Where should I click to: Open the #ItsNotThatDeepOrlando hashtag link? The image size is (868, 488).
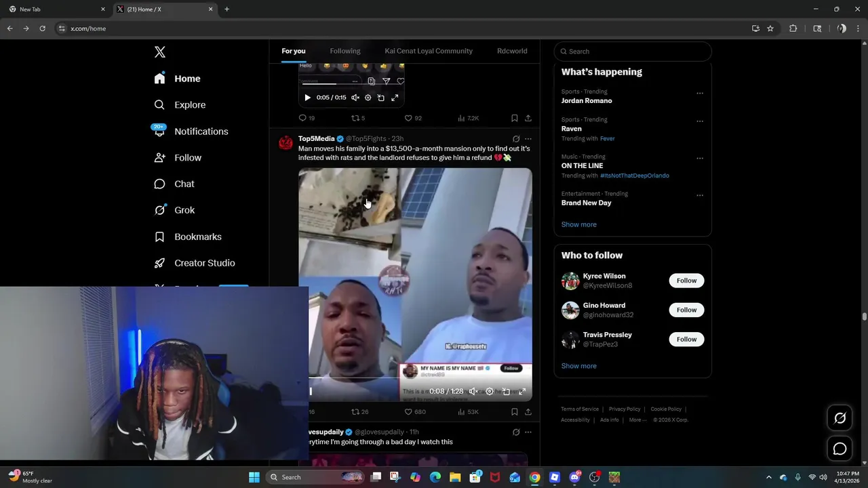tap(635, 176)
